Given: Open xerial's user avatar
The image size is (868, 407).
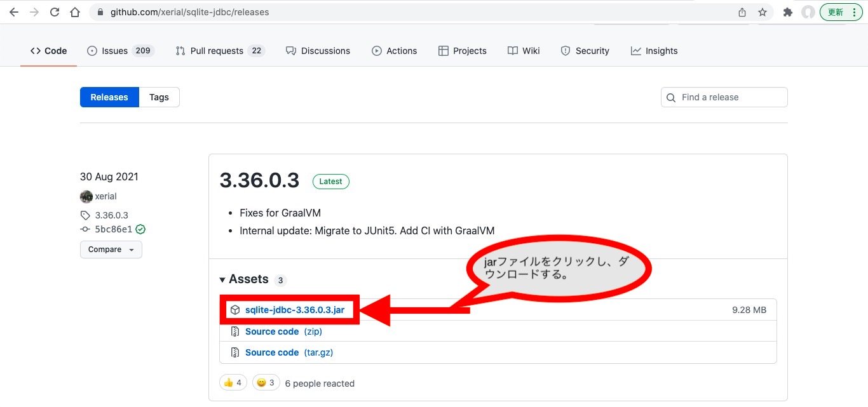Looking at the screenshot, I should (86, 196).
